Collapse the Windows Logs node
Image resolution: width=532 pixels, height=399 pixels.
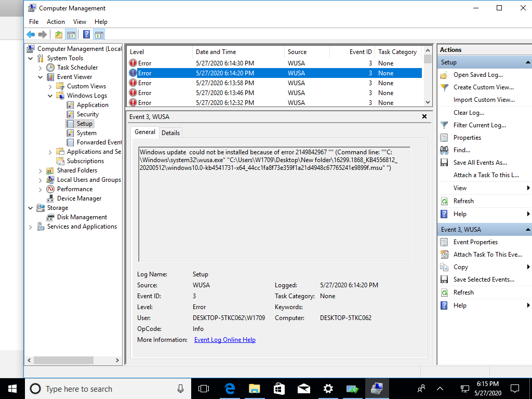pos(50,96)
